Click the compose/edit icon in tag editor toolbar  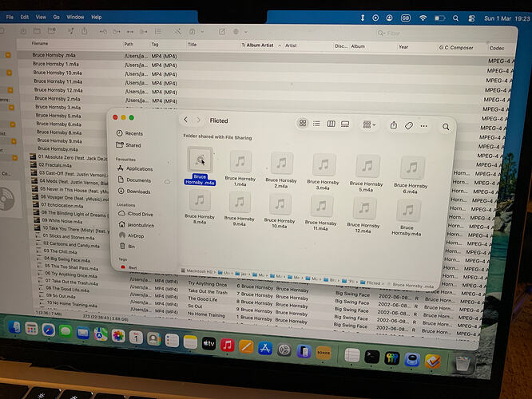pos(222,32)
